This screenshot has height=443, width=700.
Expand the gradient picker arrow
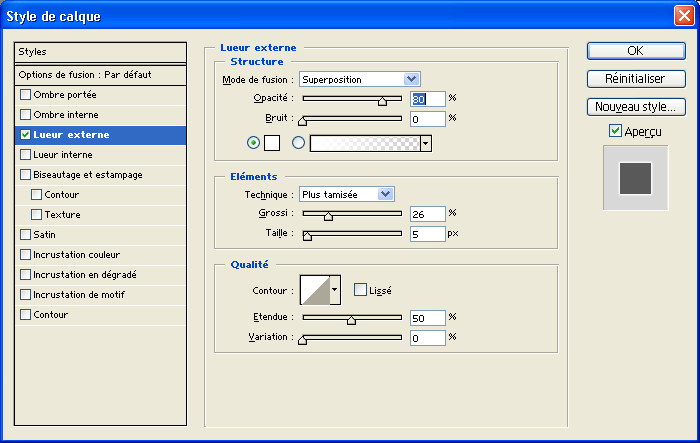point(426,143)
